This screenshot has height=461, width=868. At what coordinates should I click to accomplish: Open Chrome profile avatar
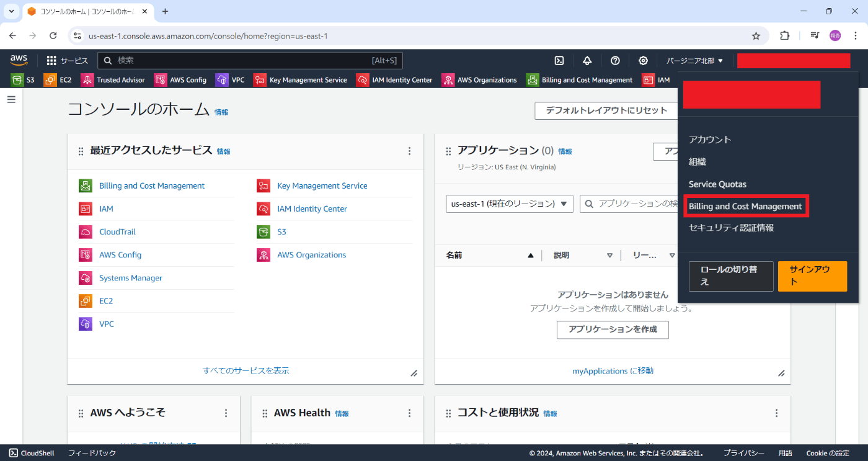835,36
